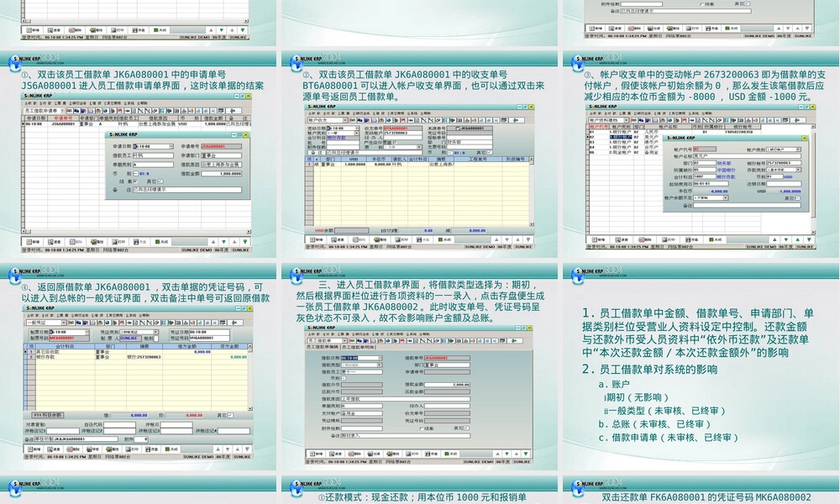
Task: Open 借款日期 dropdown in slide 三
Action: [x=381, y=358]
